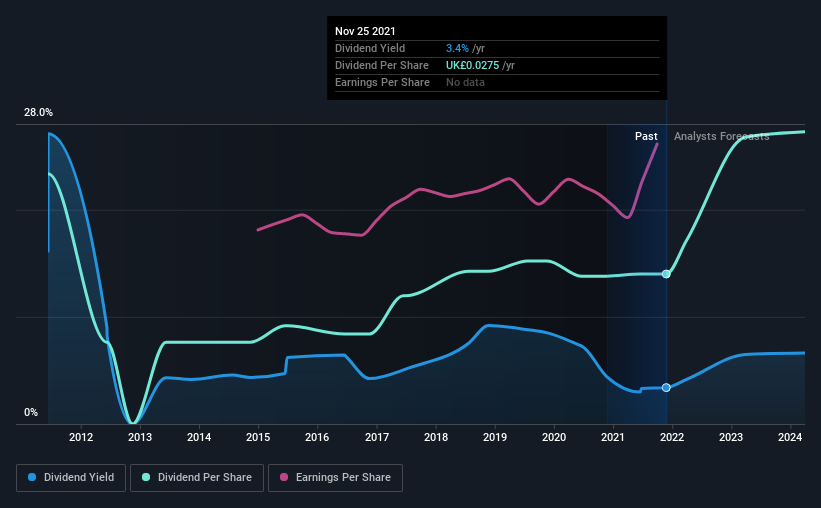
Task: Click the 2012 x-axis year label
Action: pyautogui.click(x=81, y=437)
